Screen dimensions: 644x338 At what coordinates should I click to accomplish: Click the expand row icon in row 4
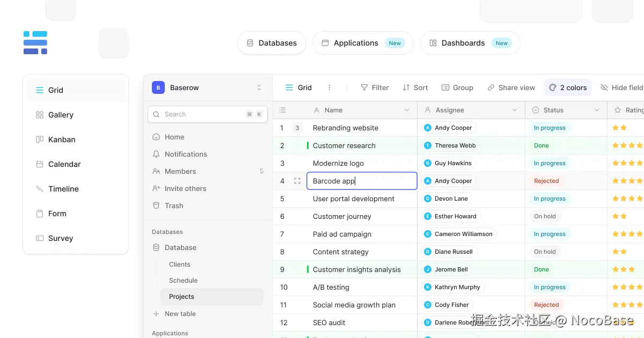click(297, 181)
